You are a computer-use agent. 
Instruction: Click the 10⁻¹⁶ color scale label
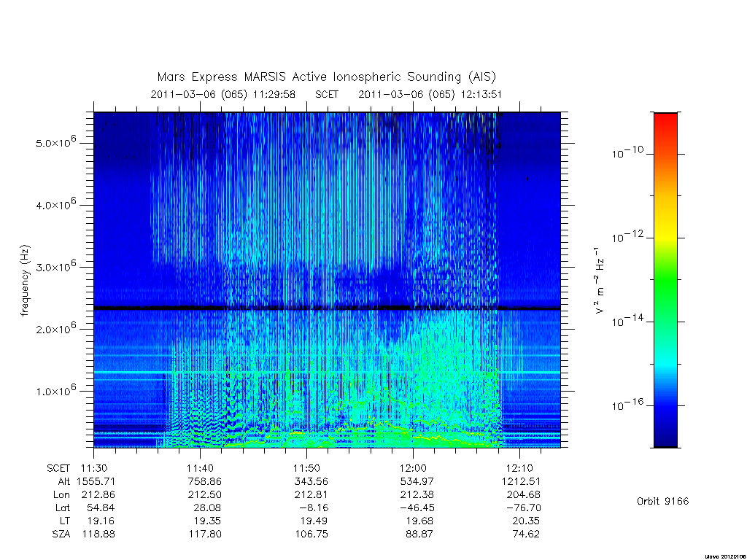627,405
